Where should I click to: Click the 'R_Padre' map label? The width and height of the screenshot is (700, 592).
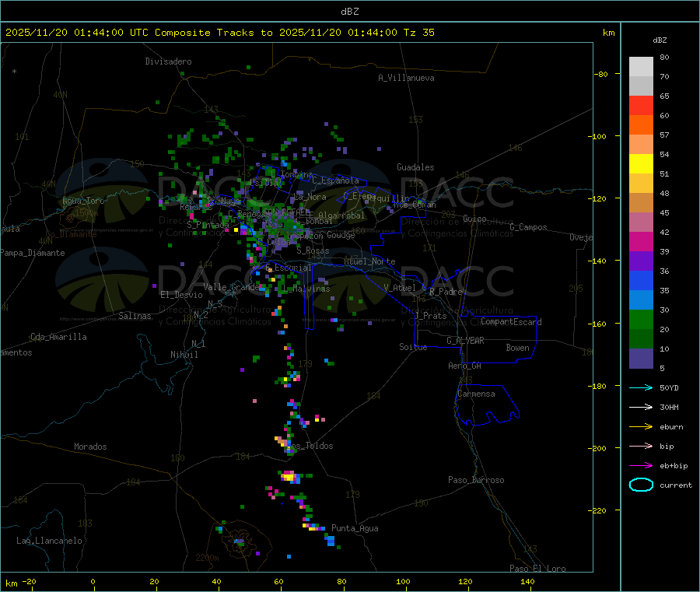(x=446, y=292)
